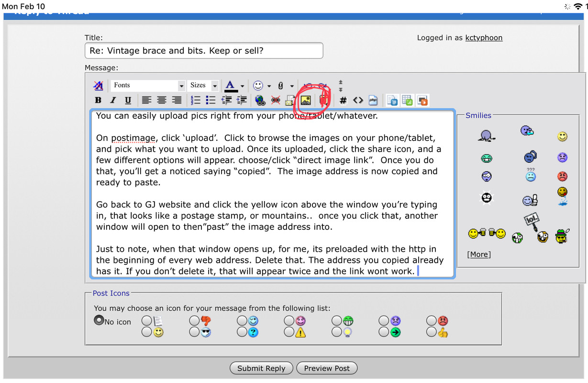Select the warning triangle post icon radio
588x383 pixels.
(x=289, y=332)
